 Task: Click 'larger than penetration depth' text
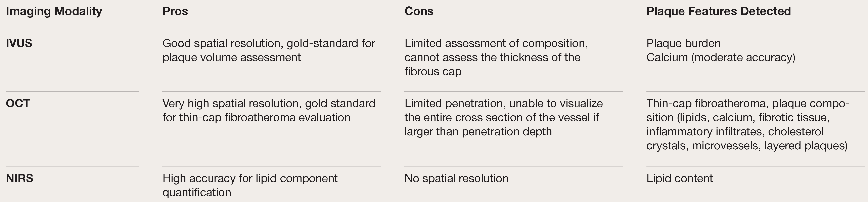pos(478,131)
